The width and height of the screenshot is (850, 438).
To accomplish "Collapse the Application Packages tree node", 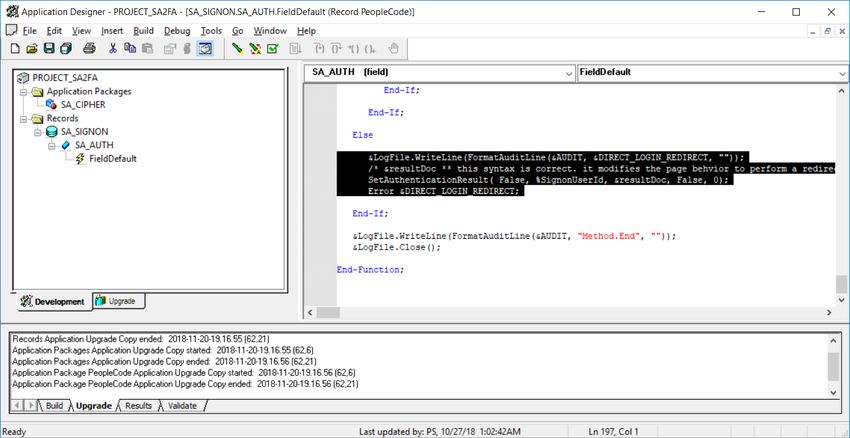I will [23, 92].
